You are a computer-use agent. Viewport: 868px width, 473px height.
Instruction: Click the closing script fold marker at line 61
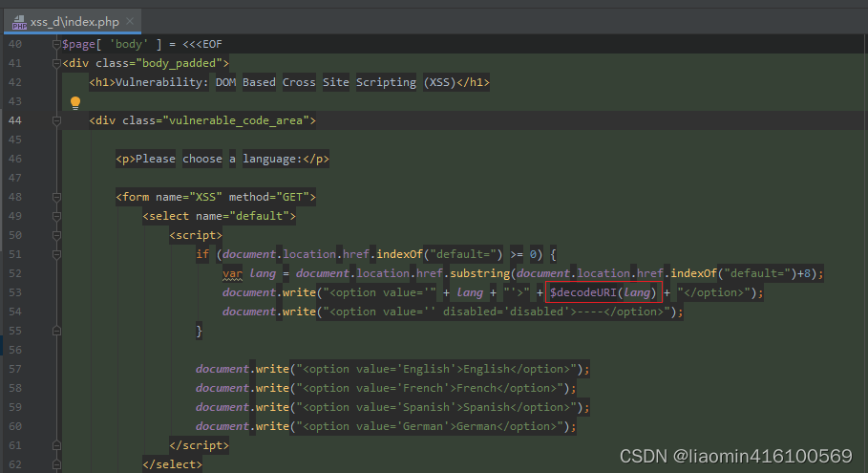pyautogui.click(x=56, y=445)
